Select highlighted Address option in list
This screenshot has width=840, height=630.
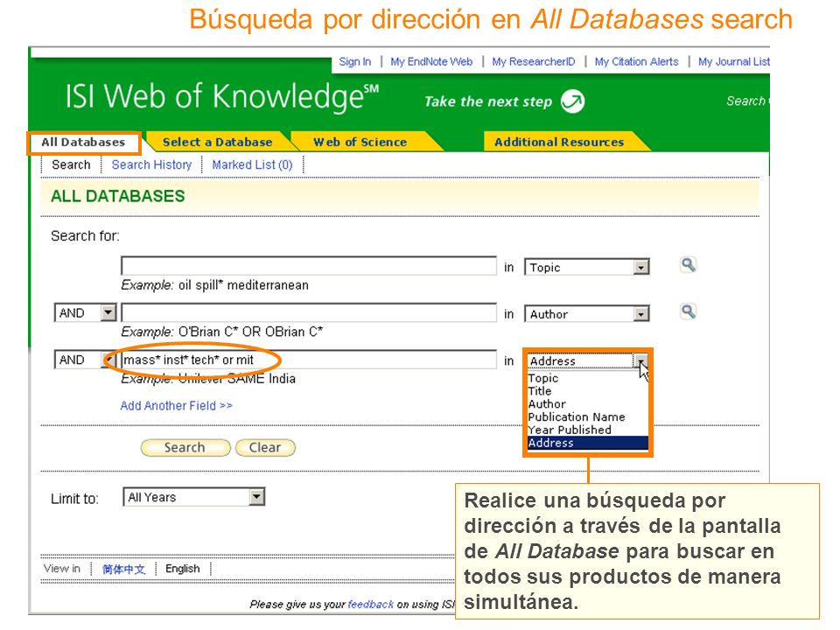tap(588, 443)
